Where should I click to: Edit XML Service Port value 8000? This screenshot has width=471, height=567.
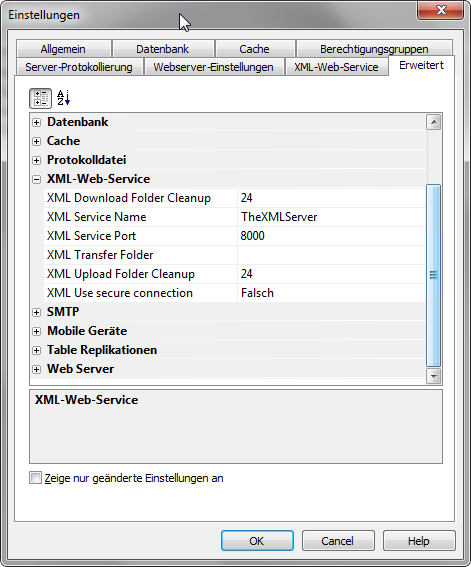(331, 236)
